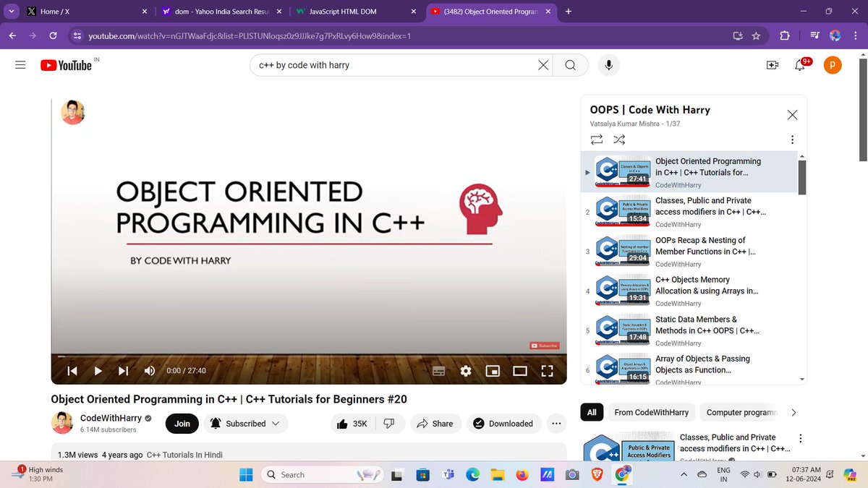
Task: Expand the Subscribed notification dropdown
Action: click(x=245, y=424)
